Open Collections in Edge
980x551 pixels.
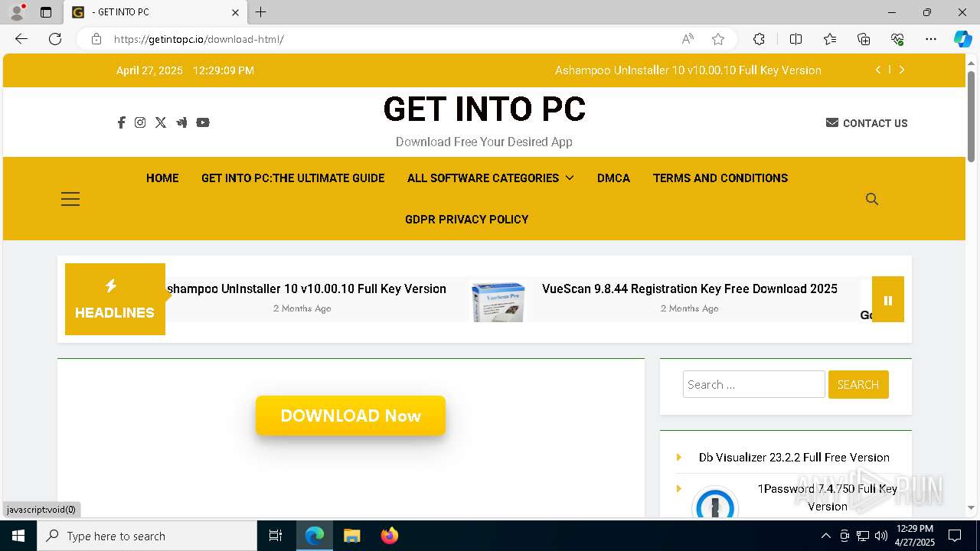coord(864,39)
